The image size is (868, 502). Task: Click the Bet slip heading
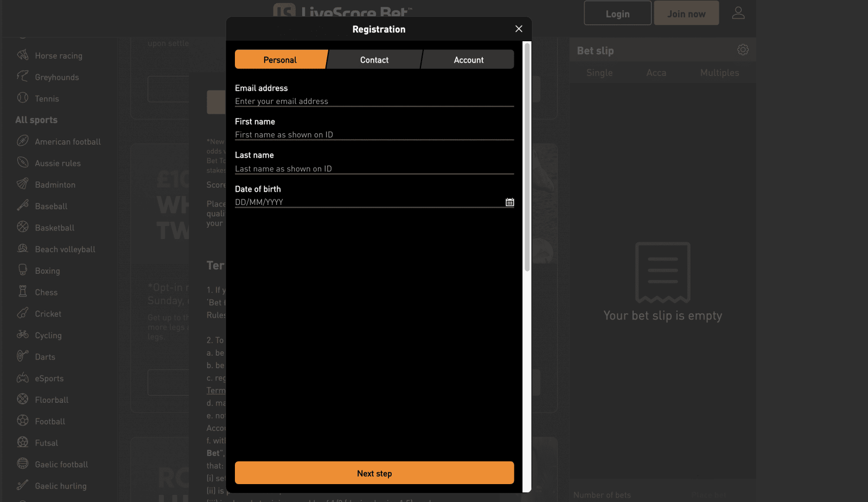point(595,50)
